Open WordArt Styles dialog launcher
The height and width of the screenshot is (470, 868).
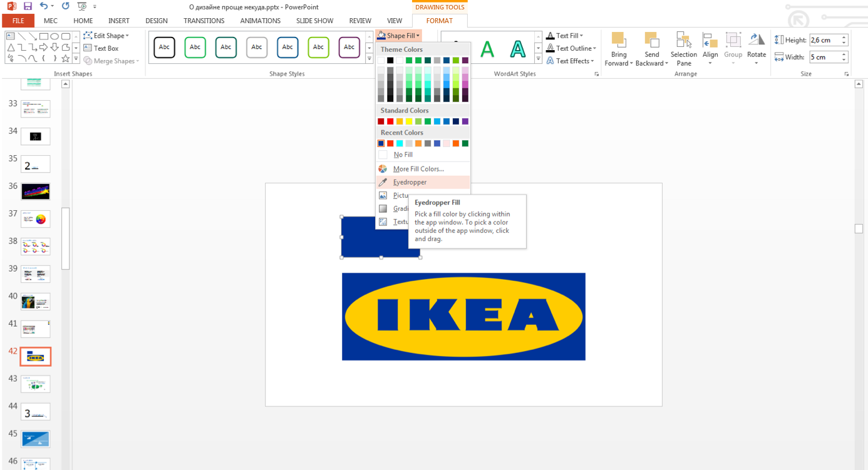pos(596,74)
